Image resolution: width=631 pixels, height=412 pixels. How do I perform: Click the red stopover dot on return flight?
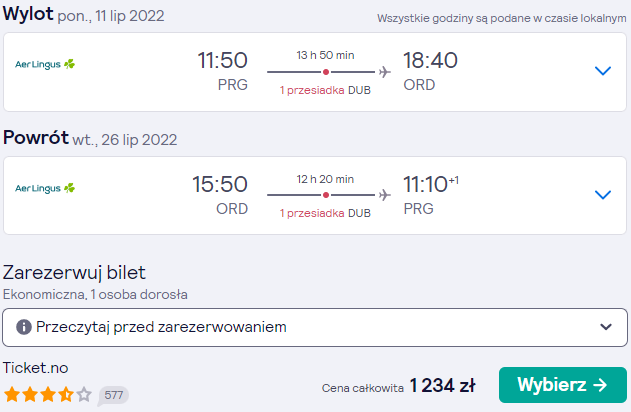point(326,195)
